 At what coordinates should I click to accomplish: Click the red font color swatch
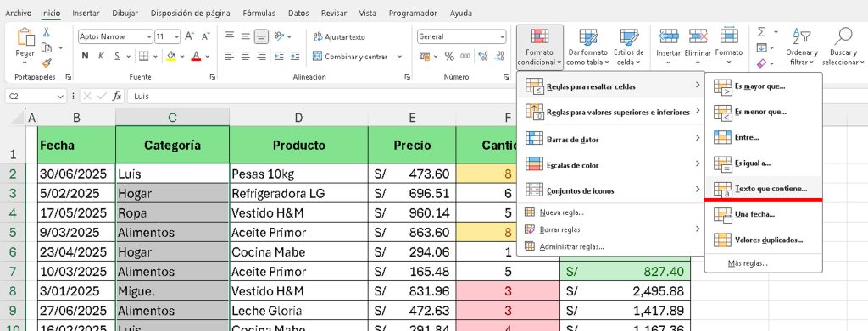coord(196,57)
